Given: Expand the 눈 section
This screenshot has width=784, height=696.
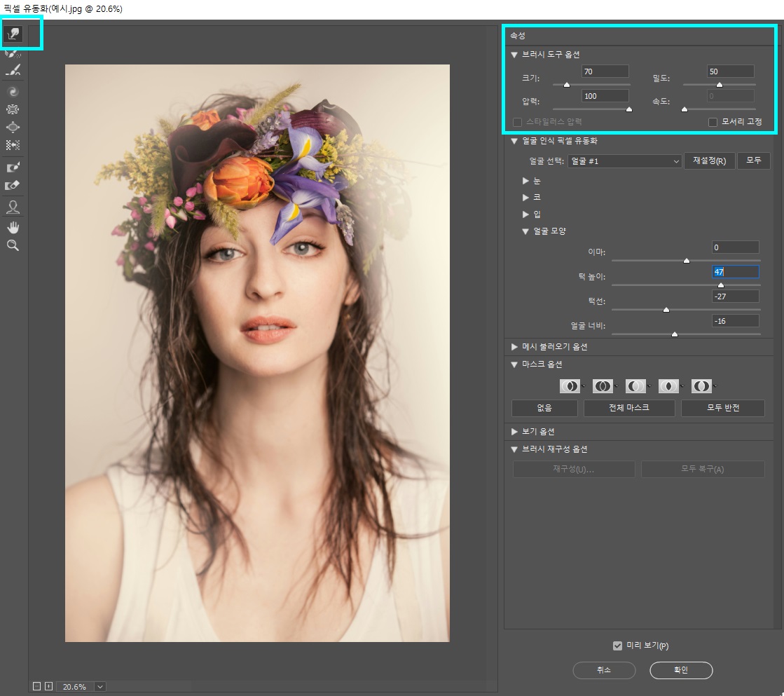Looking at the screenshot, I should (x=525, y=181).
